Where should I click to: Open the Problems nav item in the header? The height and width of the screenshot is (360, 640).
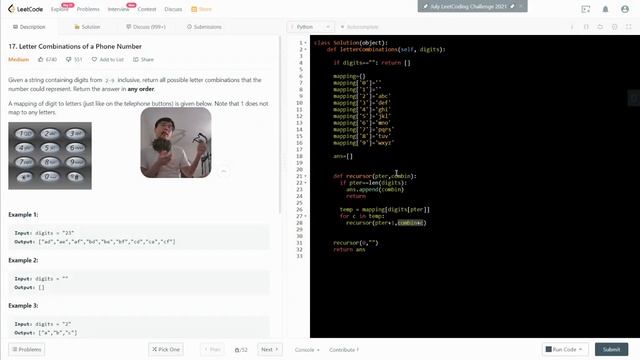(88, 9)
